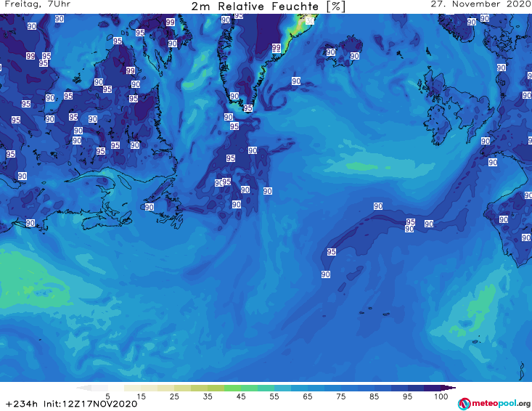Click the colorbar tick label 100
The width and height of the screenshot is (532, 411).
click(x=441, y=396)
